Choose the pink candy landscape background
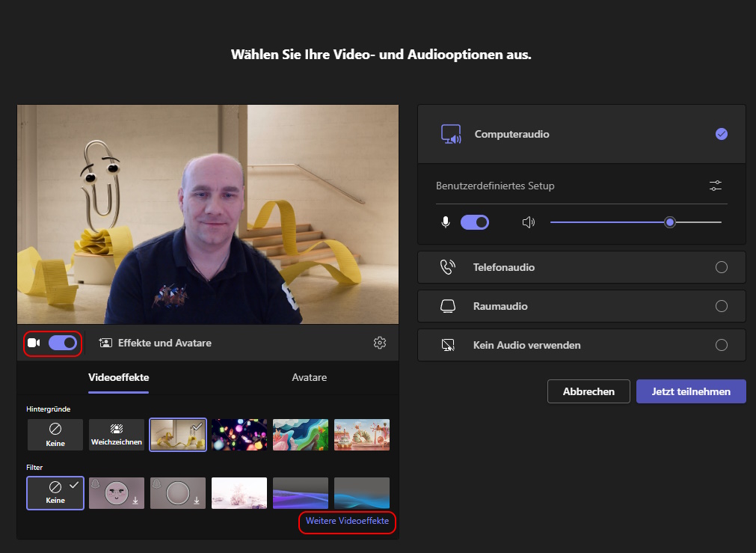 (362, 435)
